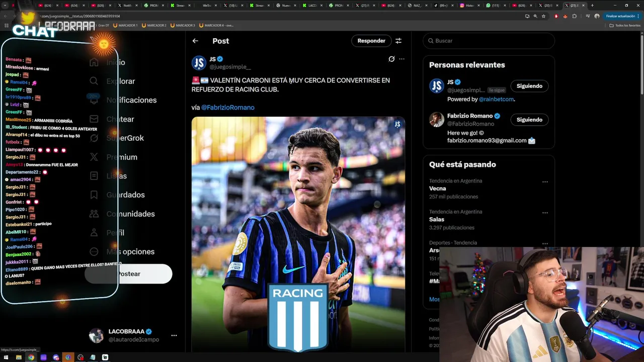
Task: Go to Inicio in sidebar
Action: (x=107, y=62)
